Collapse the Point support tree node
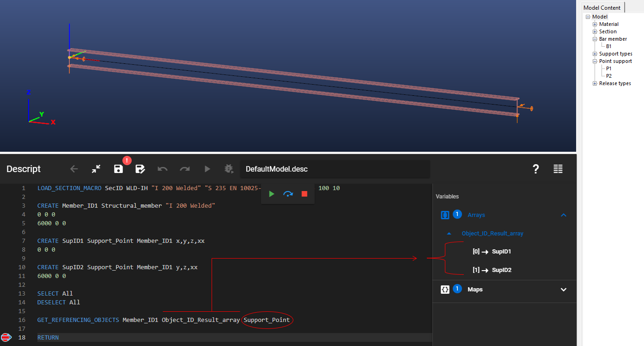The image size is (644, 346). pos(595,61)
